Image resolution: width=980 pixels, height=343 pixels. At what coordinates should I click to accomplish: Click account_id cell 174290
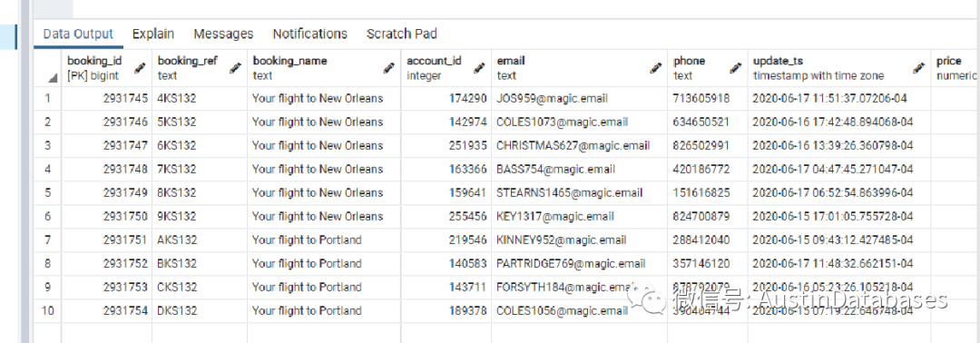coord(446,98)
